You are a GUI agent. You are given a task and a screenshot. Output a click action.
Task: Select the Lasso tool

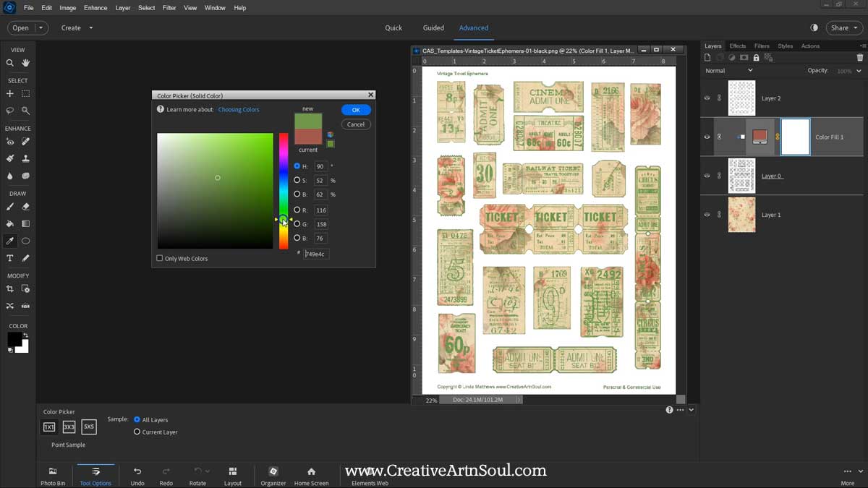pyautogui.click(x=10, y=111)
